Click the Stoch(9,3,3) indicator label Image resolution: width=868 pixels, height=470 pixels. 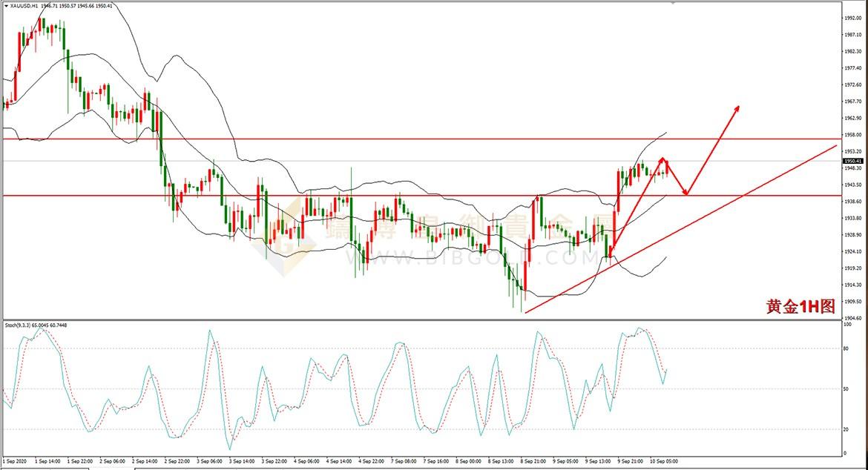18,325
